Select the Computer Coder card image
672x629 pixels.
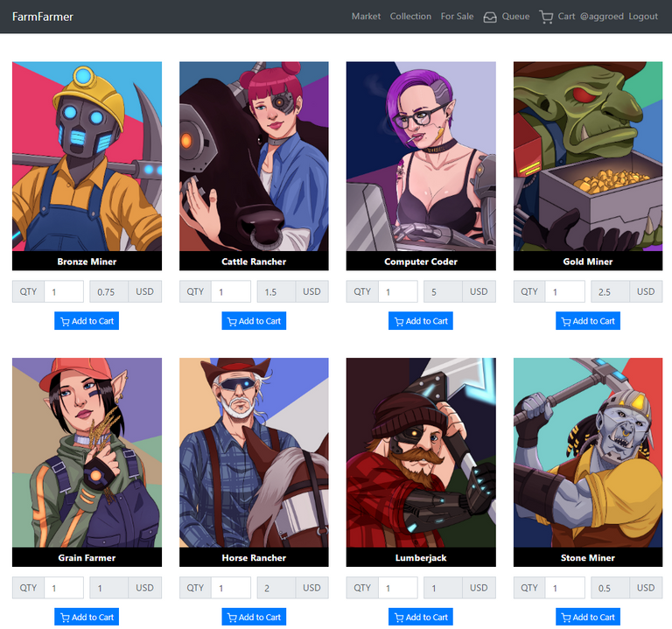421,157
